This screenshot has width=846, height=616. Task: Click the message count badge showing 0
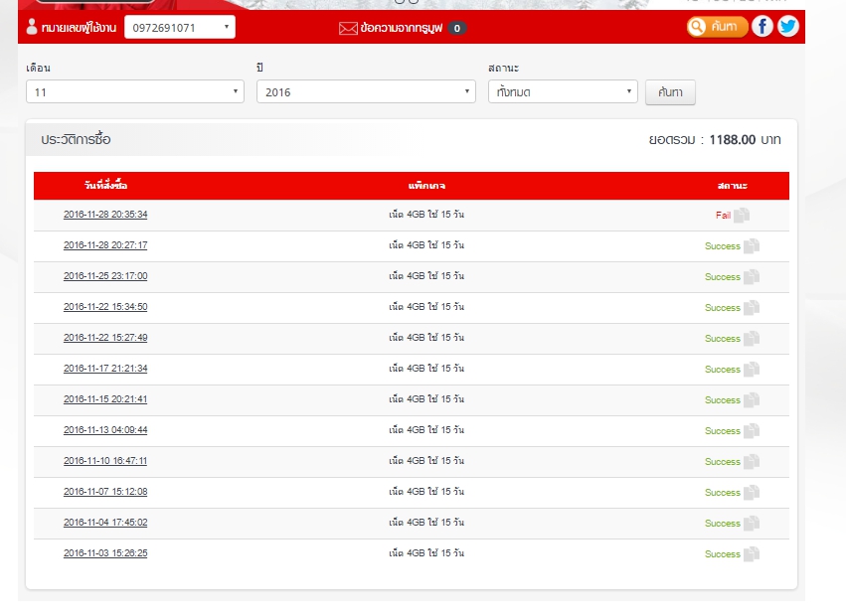tap(457, 28)
